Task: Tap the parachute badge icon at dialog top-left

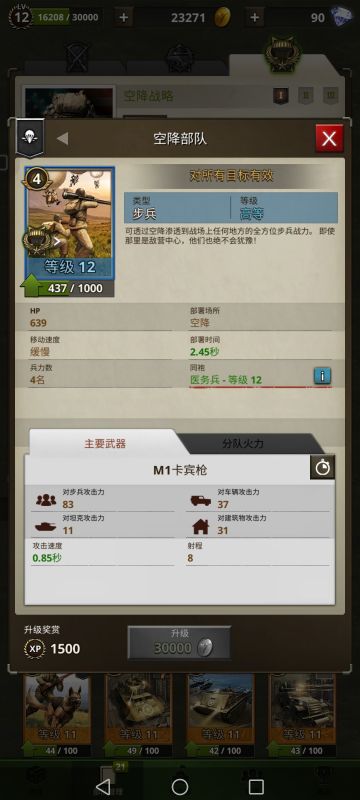Action: click(30, 138)
